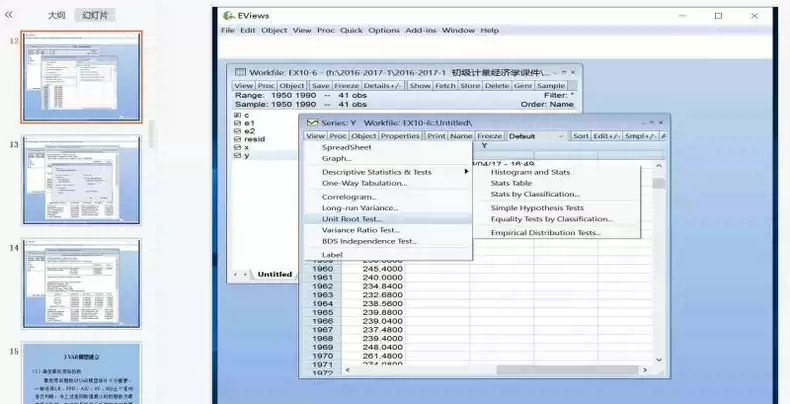790x404 pixels.
Task: Switch to the 大纲 outline tab
Action: point(57,15)
